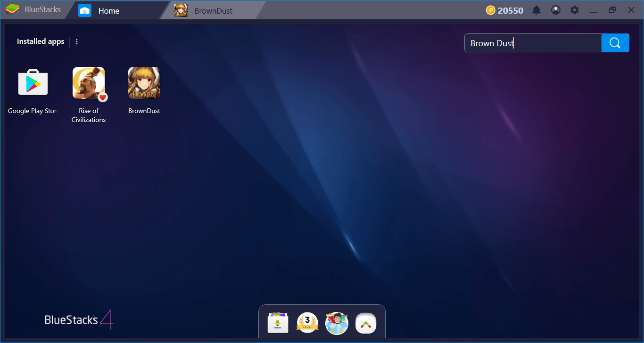Launch Rise of Civilizations

tap(89, 83)
